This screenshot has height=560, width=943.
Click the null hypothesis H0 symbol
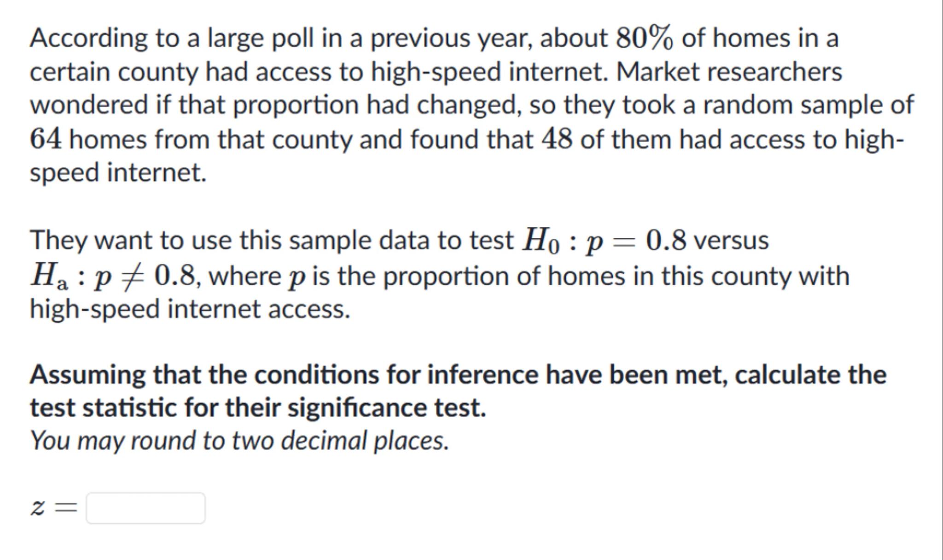pyautogui.click(x=540, y=241)
